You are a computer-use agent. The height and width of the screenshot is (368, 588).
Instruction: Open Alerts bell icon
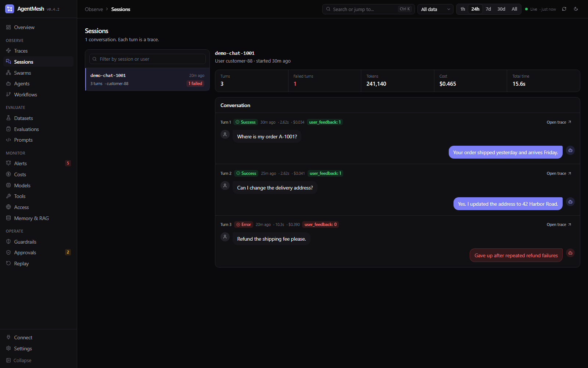[x=8, y=163]
